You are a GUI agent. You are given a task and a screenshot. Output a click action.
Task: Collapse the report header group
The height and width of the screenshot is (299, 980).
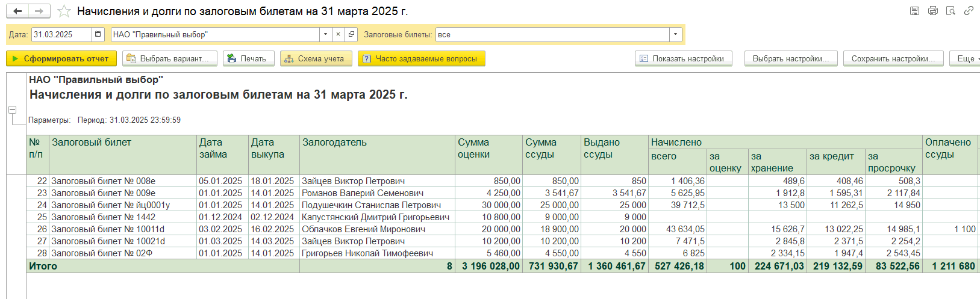(12, 109)
